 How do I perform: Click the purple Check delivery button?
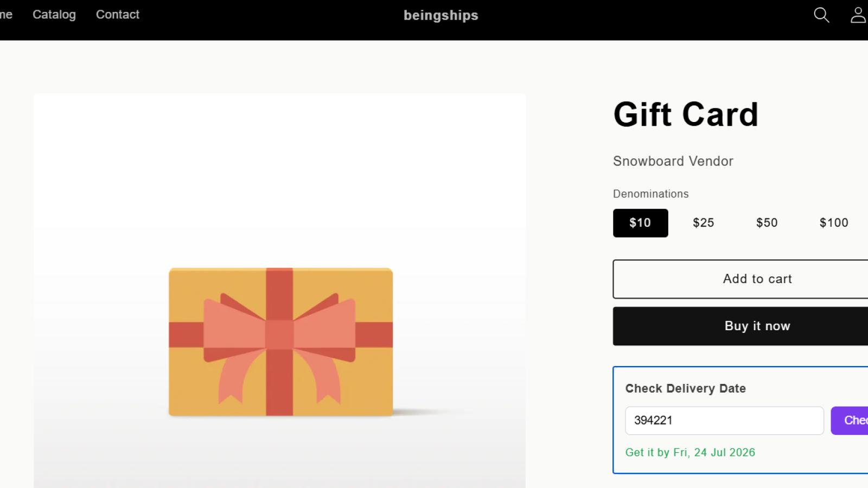click(x=850, y=420)
